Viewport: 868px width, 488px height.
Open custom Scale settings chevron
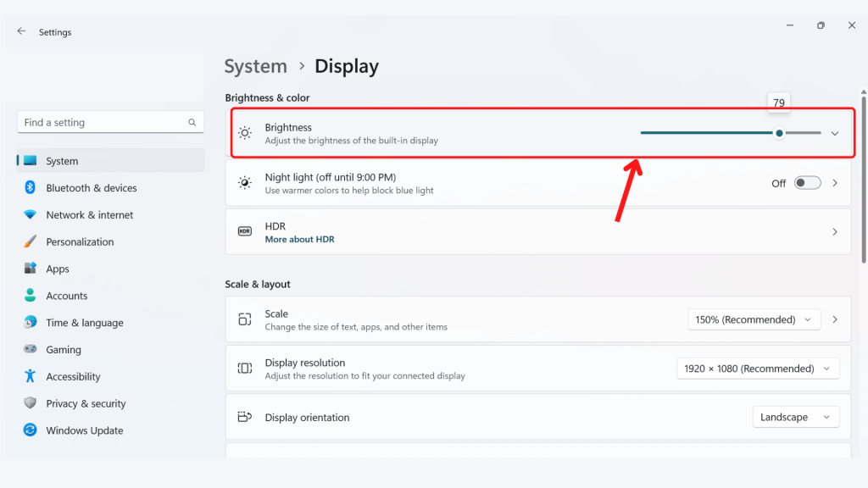(835, 319)
